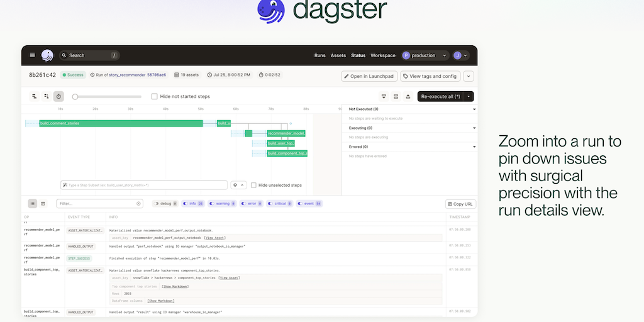This screenshot has height=322, width=644.
Task: Show Markdown for Top component top stories
Action: pos(175,286)
